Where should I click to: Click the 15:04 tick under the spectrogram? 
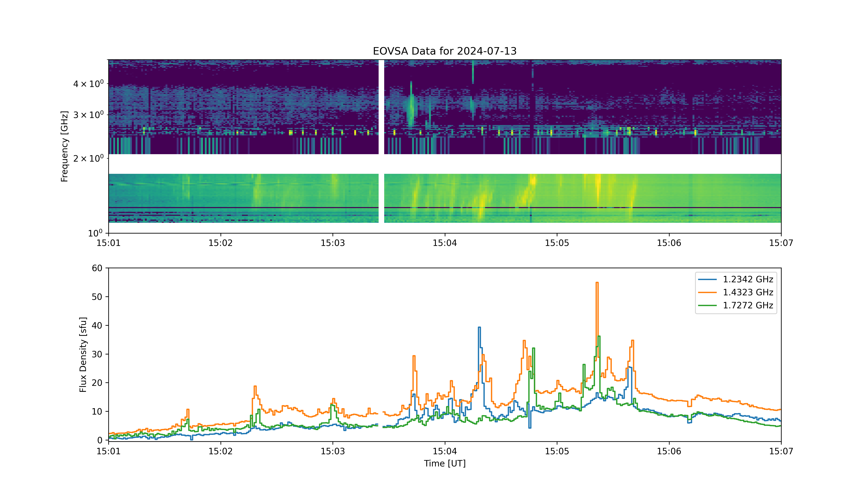point(445,243)
